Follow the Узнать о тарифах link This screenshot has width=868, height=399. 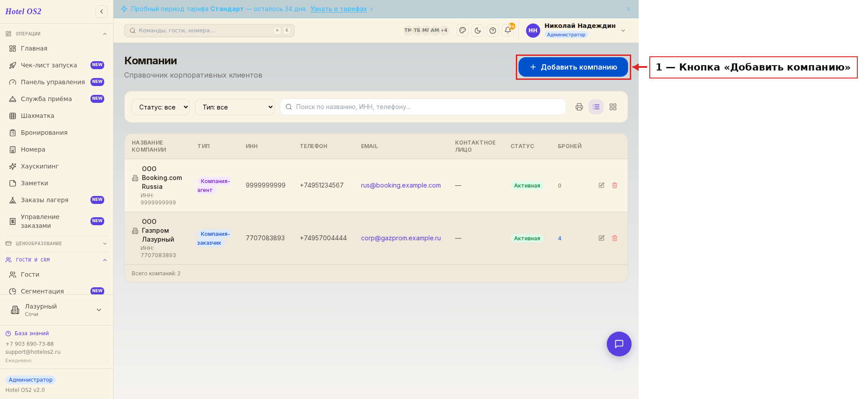tap(338, 9)
